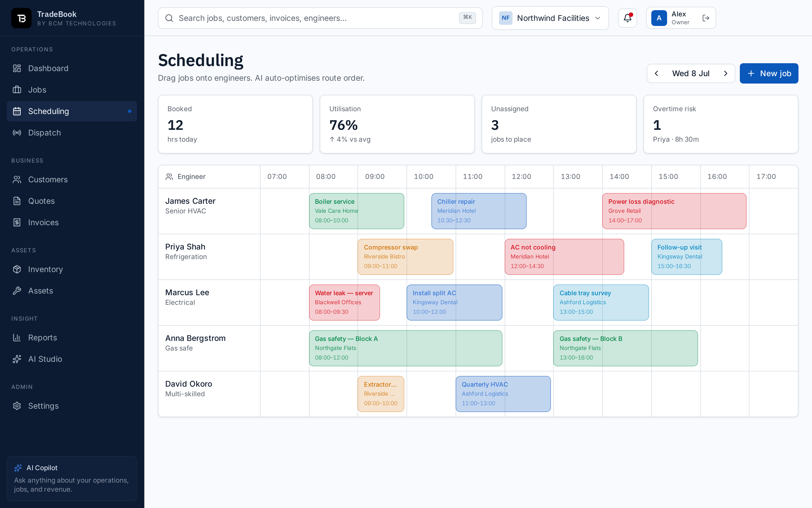This screenshot has width=812, height=508.
Task: Open the Quotes menu item
Action: (72, 201)
